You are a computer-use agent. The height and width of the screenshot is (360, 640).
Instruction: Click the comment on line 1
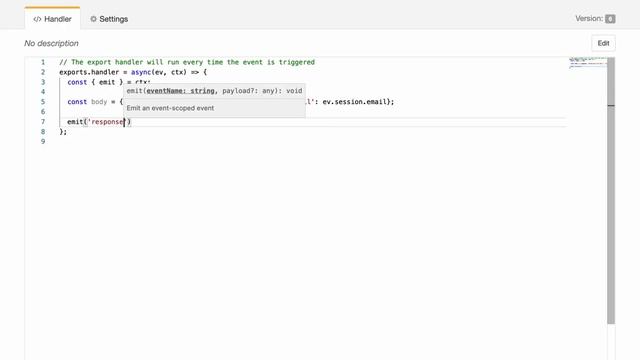187,62
